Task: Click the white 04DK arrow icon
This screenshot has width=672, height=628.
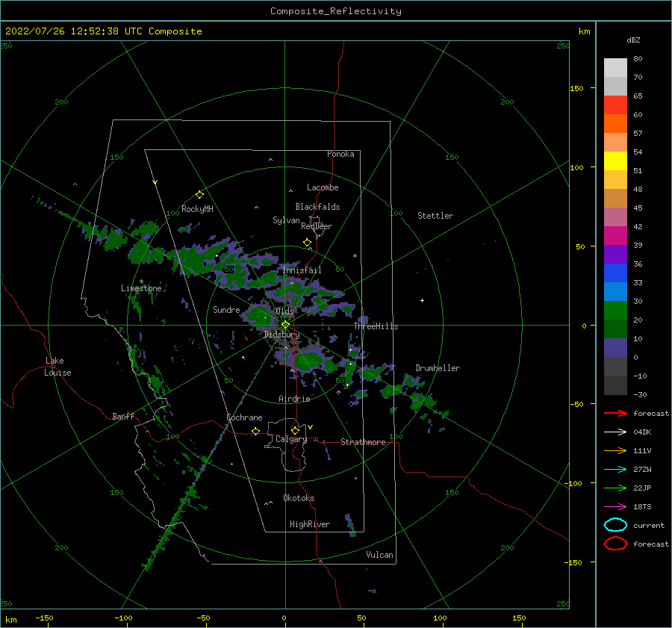Action: [615, 432]
